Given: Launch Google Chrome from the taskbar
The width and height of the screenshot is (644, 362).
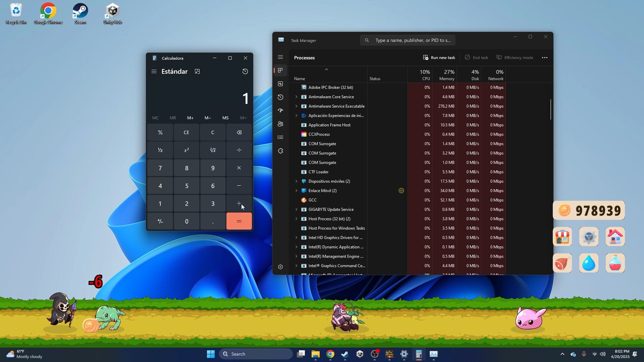Looking at the screenshot, I should point(330,354).
